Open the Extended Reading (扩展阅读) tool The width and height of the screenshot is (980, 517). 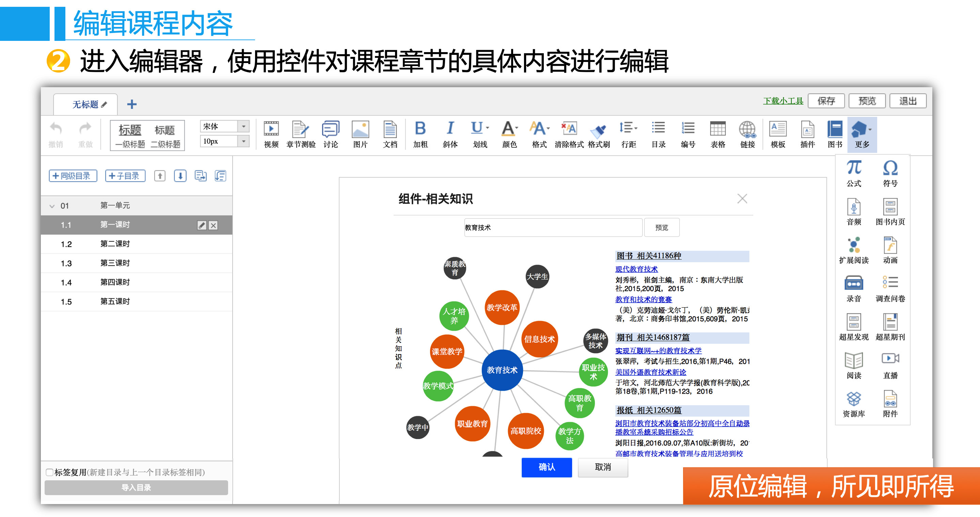(853, 245)
